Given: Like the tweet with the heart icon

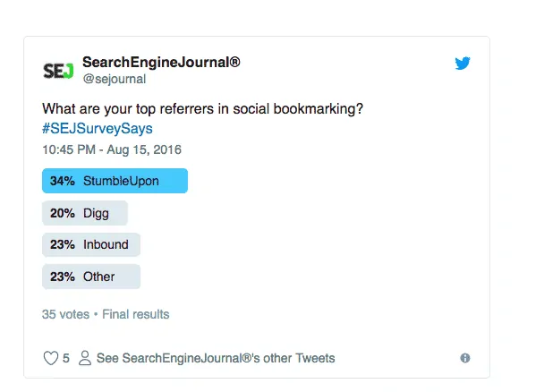Looking at the screenshot, I should click(51, 358).
